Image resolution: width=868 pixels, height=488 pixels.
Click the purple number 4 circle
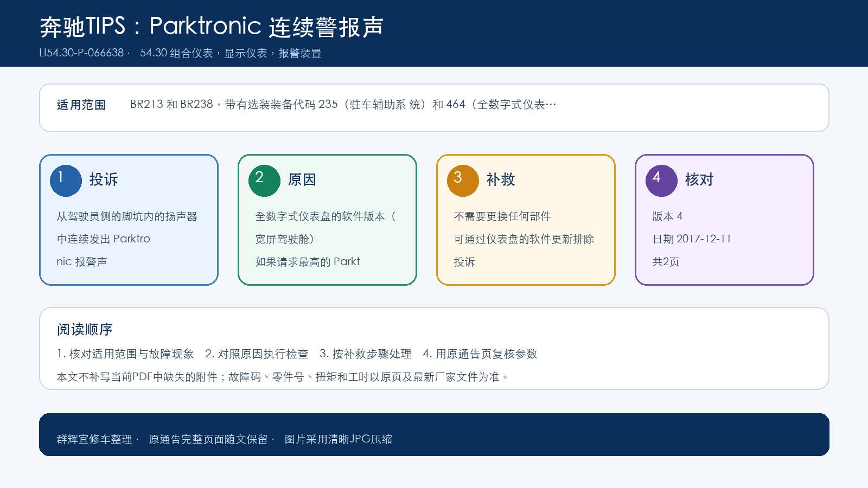(x=661, y=181)
